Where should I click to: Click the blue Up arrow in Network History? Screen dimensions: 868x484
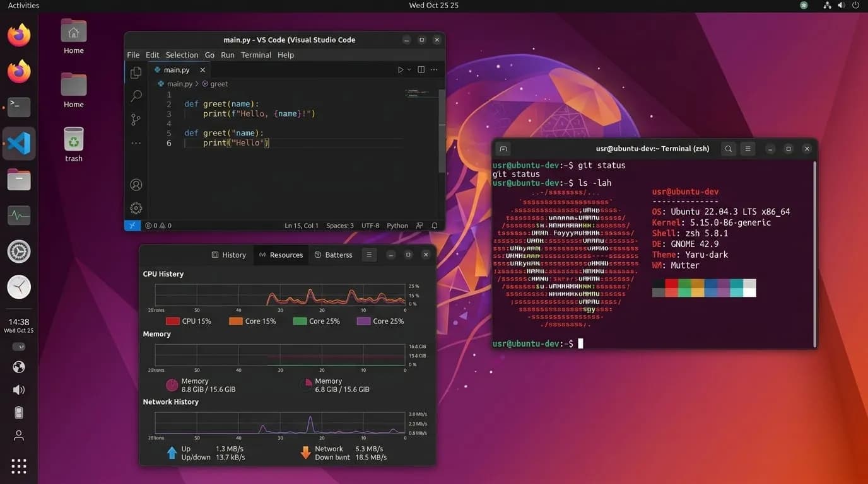[x=172, y=452]
